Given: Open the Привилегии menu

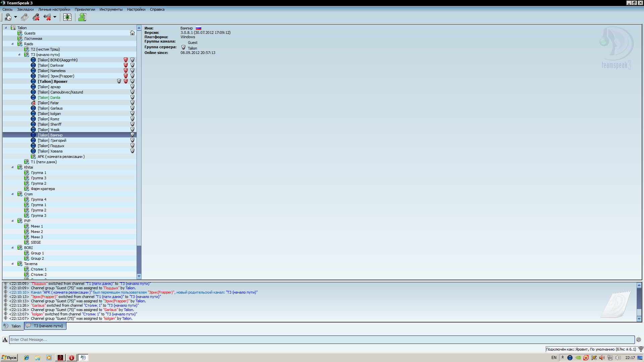Looking at the screenshot, I should coord(85,9).
